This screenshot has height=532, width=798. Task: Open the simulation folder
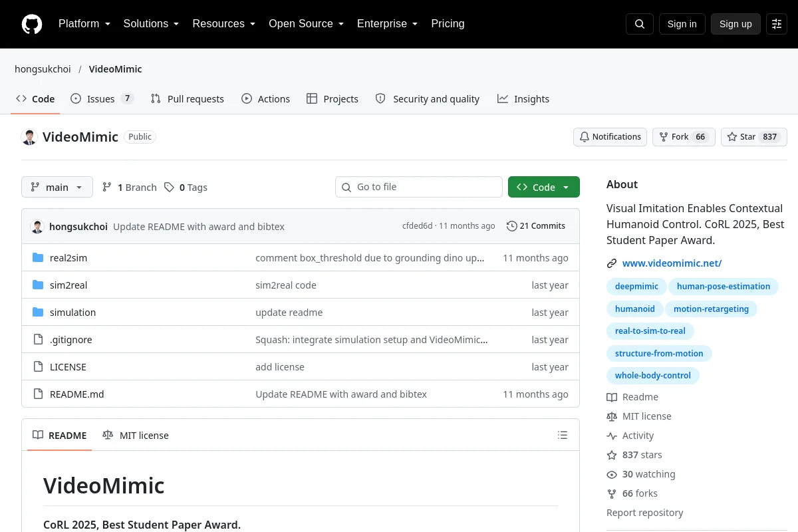coord(72,313)
